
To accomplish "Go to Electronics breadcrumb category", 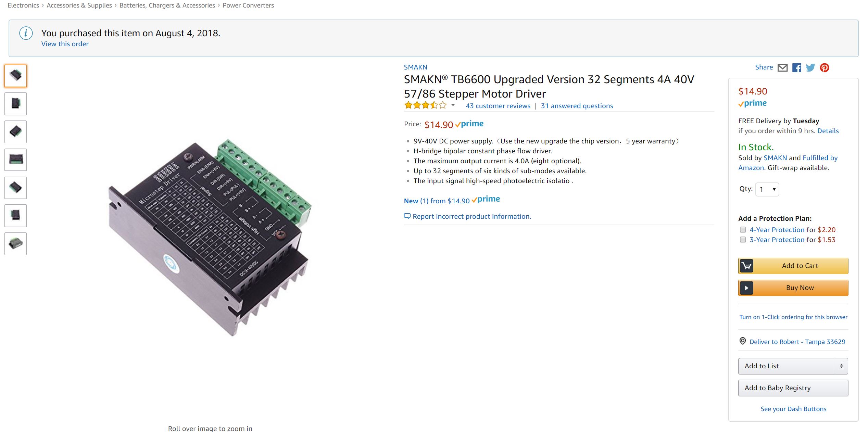I will 23,5.
